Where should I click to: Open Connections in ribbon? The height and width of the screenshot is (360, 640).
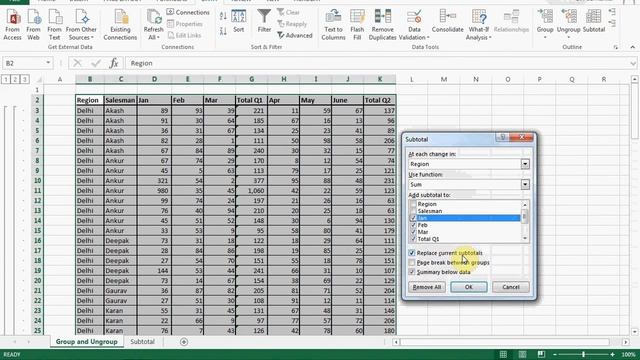pos(188,12)
